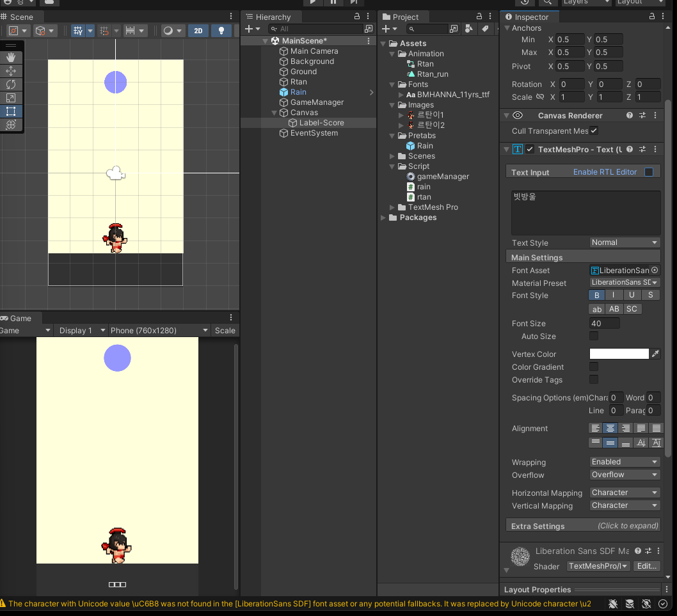Select the Rain prefab in Pretabs folder
Screen dimensions: 677x616
click(425, 146)
